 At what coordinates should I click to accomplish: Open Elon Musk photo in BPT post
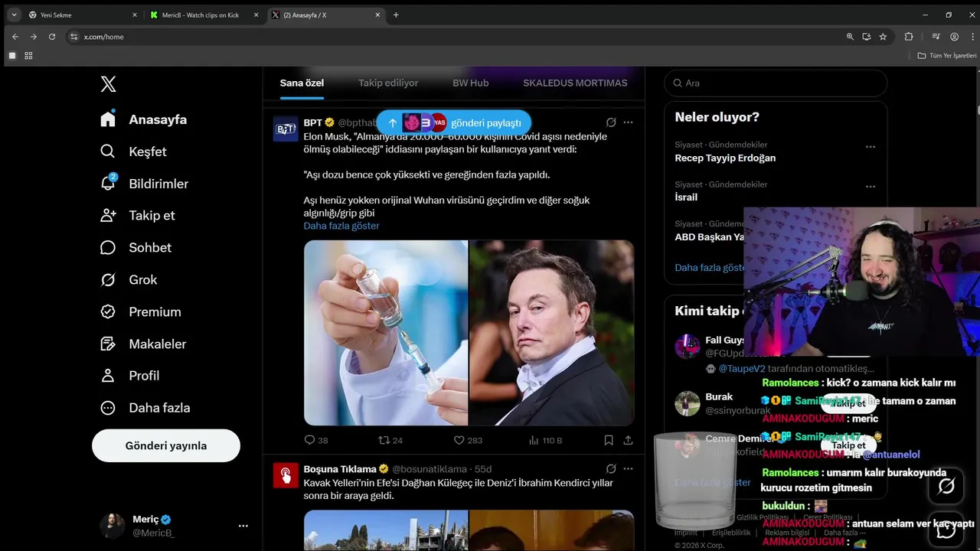(552, 333)
